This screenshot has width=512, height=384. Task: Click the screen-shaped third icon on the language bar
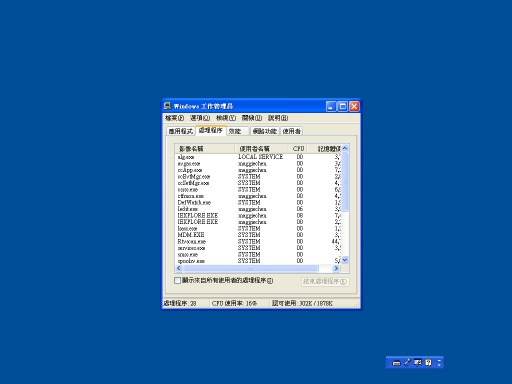[x=418, y=362]
